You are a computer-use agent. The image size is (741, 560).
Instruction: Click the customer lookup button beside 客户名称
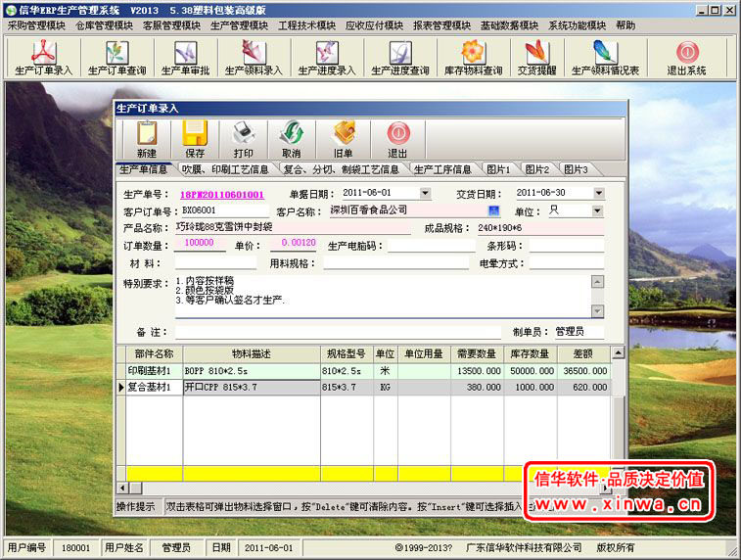click(493, 210)
